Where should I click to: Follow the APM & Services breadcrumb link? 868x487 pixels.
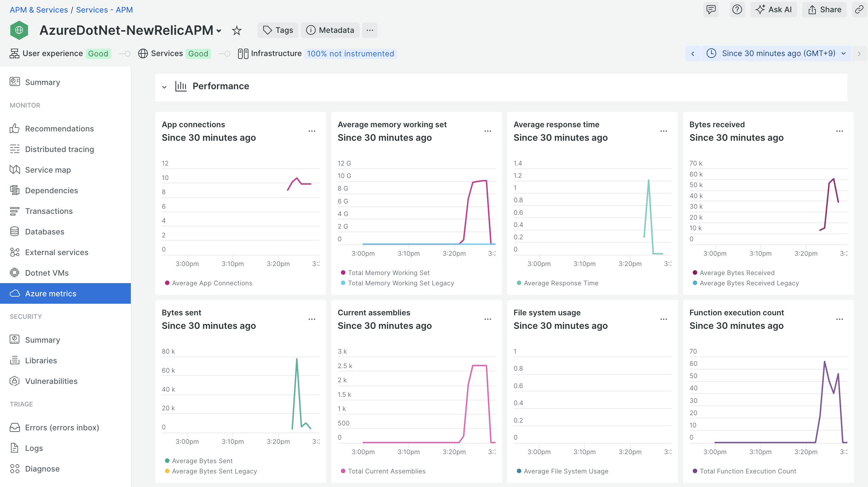tap(38, 10)
